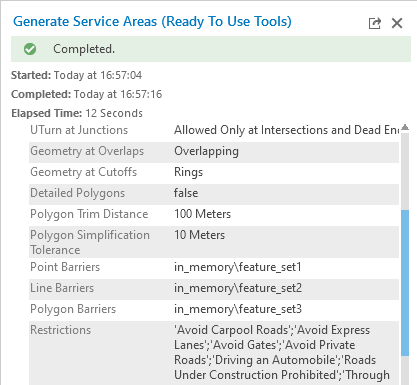The height and width of the screenshot is (385, 417).
Task: Click the Completed status message bar
Action: click(x=211, y=49)
